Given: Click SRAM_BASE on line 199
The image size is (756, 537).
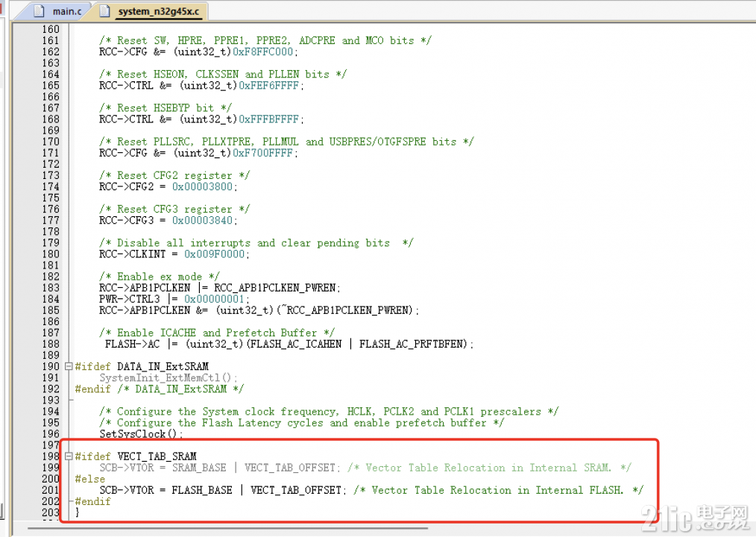Looking at the screenshot, I should coord(199,468).
